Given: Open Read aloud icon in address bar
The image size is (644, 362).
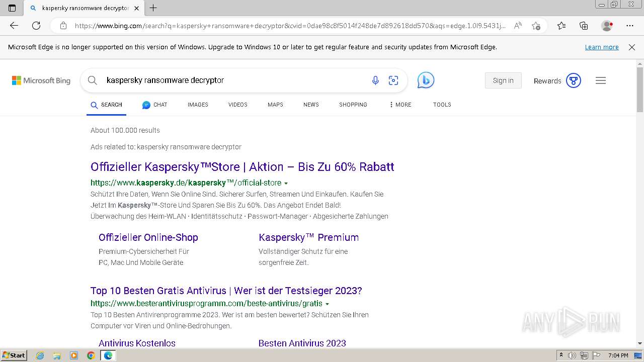Looking at the screenshot, I should (x=518, y=26).
